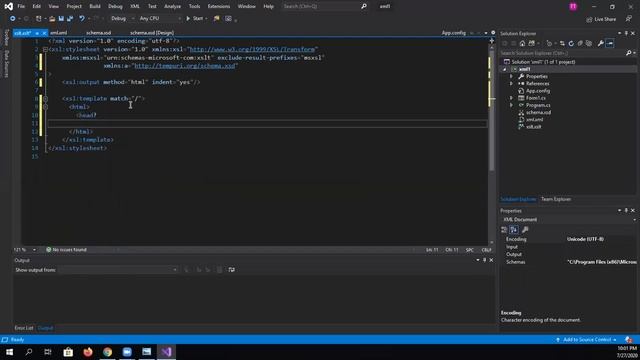This screenshot has height=360, width=640.
Task: Expand the Properties node in Solution Explorer
Action: click(511, 76)
